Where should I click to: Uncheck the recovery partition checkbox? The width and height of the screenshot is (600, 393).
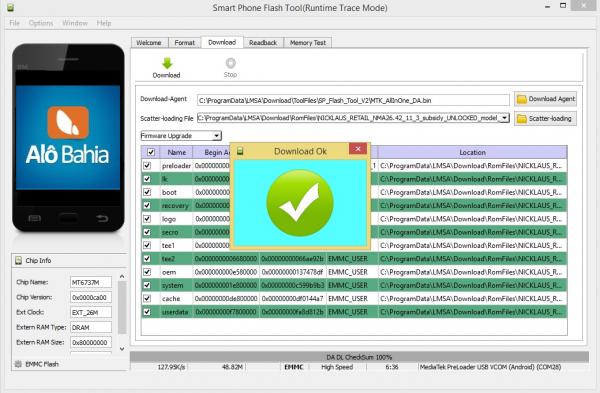click(x=147, y=205)
